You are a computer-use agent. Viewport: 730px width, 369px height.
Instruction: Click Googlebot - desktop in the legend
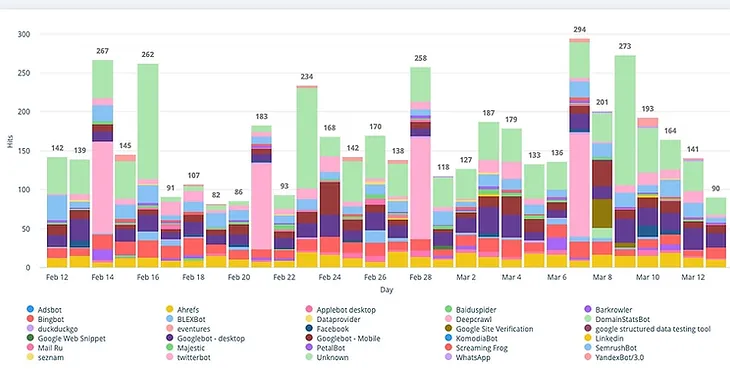(205, 338)
